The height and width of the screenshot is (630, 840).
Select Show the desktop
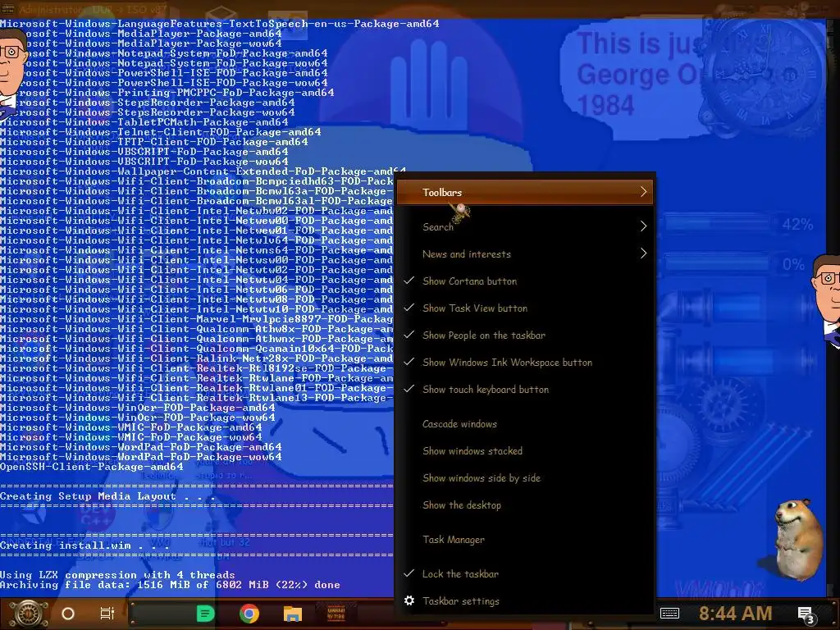pos(525,505)
